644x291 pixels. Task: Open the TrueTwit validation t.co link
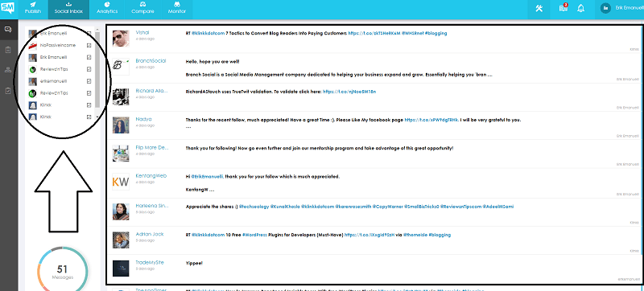tap(349, 92)
